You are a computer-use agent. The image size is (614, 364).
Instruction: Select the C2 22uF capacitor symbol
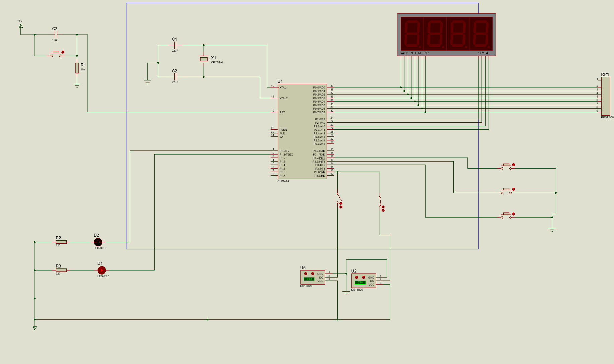click(175, 77)
